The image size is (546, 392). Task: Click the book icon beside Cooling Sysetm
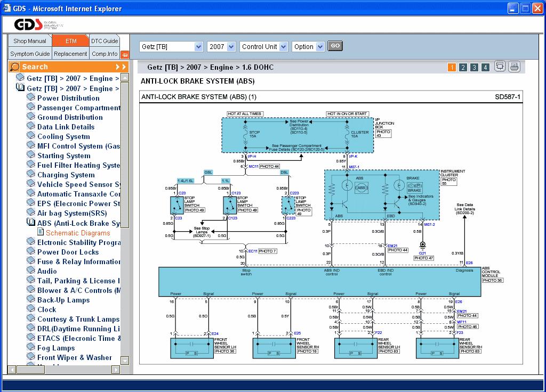31,136
